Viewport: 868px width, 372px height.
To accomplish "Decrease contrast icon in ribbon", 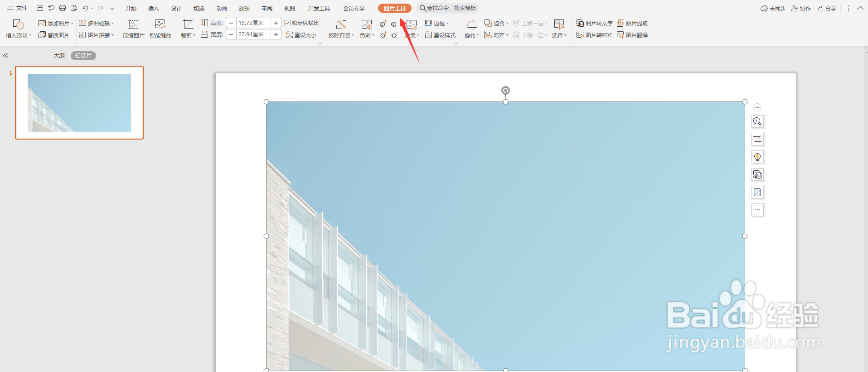I will 394,24.
